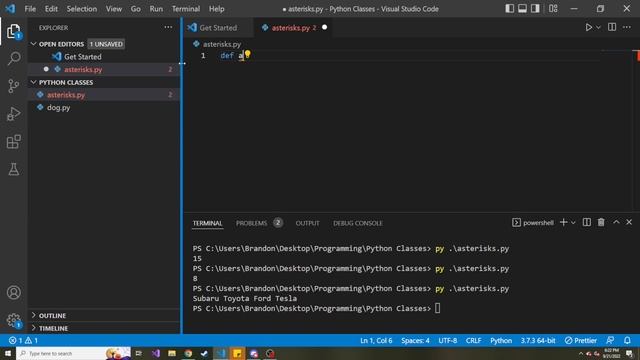The height and width of the screenshot is (360, 640).
Task: Open the Extensions view
Action: 13,142
